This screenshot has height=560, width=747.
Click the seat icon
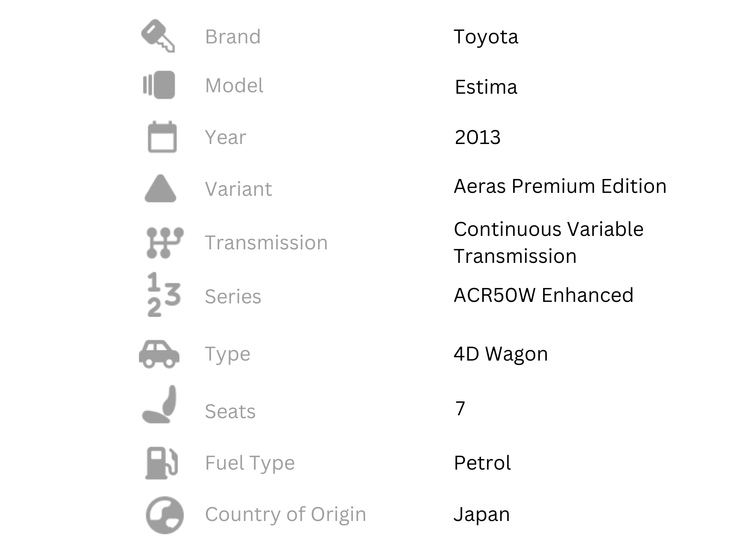(159, 404)
